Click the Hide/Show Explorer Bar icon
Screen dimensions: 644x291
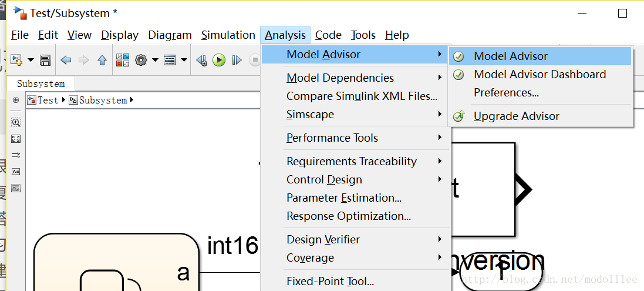16,100
